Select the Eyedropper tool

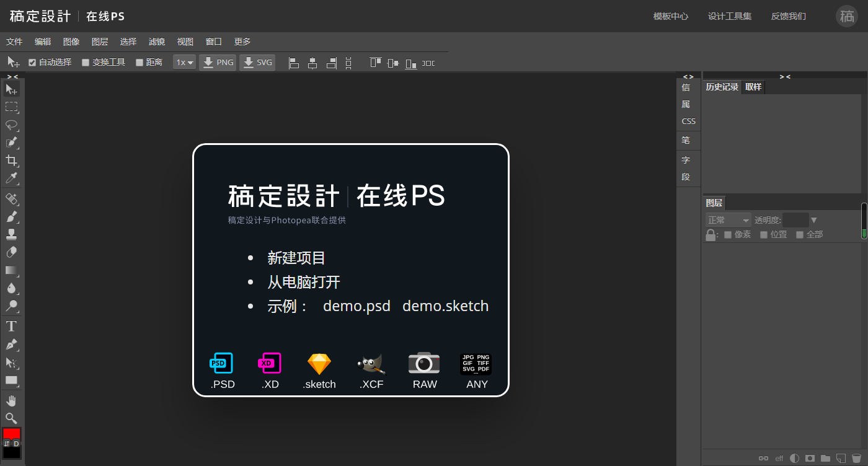pyautogui.click(x=12, y=178)
